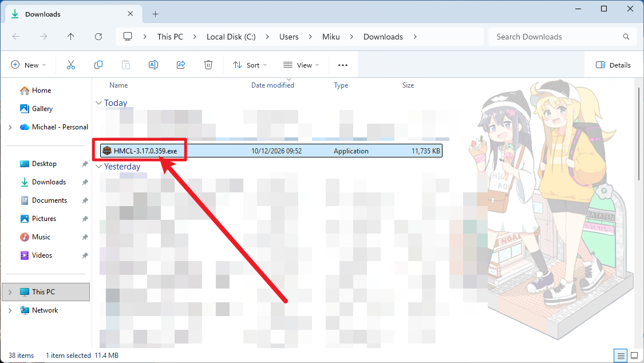The image size is (644, 363).
Task: Sort by Name column header
Action: point(118,85)
